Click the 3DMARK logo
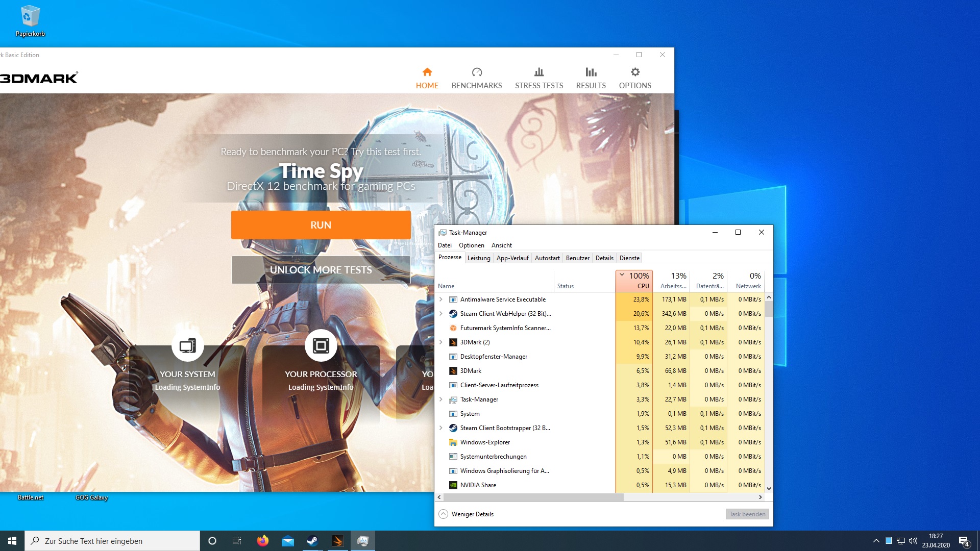Screen dimensions: 980x551 [39, 78]
